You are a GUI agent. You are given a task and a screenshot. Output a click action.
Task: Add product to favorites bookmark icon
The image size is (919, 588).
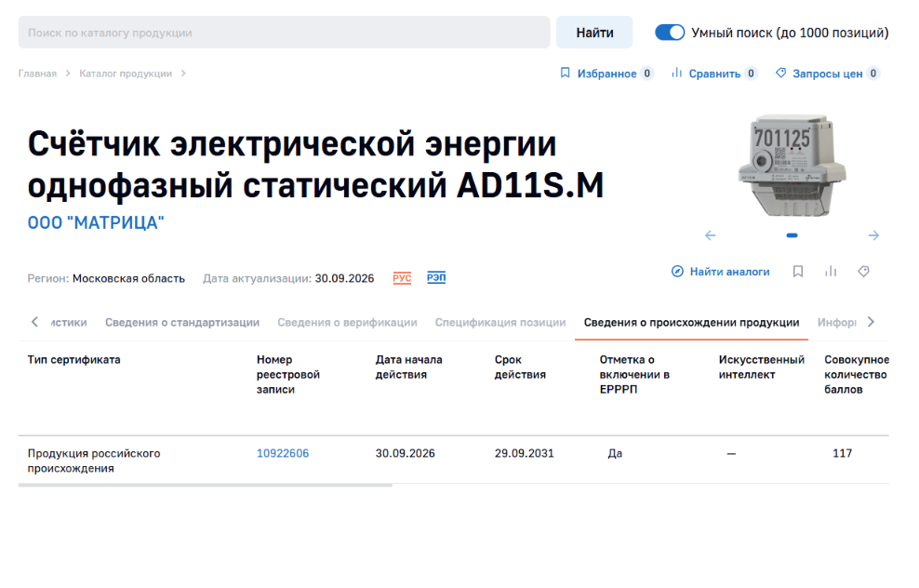[x=798, y=272]
